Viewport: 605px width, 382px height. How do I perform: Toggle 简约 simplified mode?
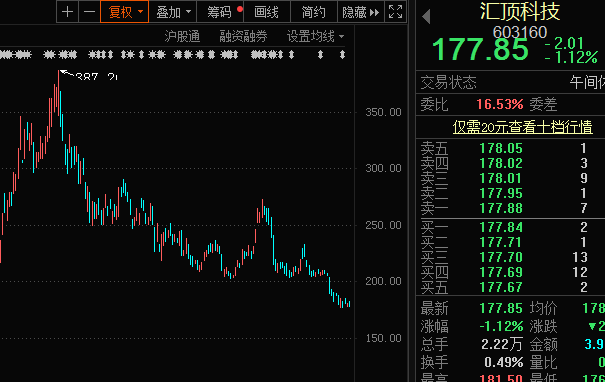[313, 12]
